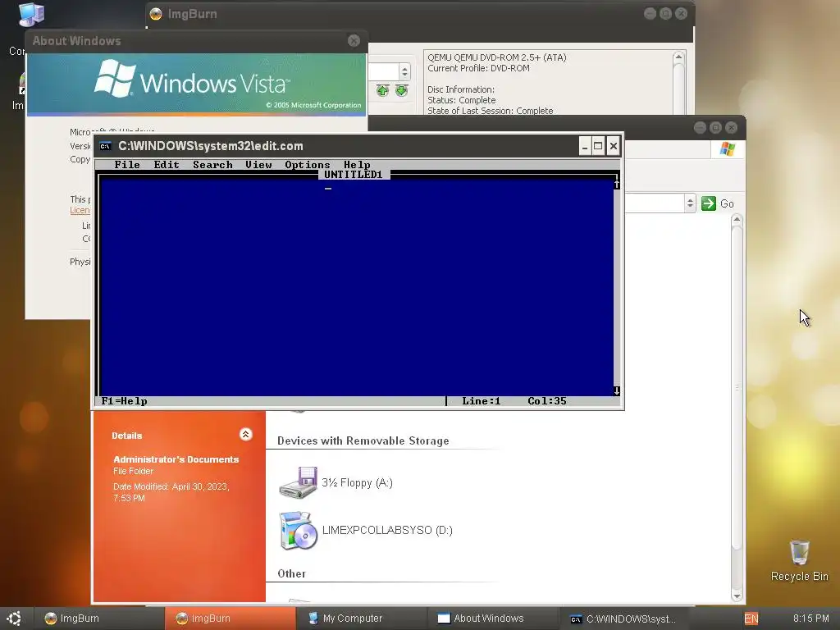This screenshot has height=630, width=840.
Task: Click the LIMEXPCOLLABSYSO (D:) label
Action: (387, 531)
